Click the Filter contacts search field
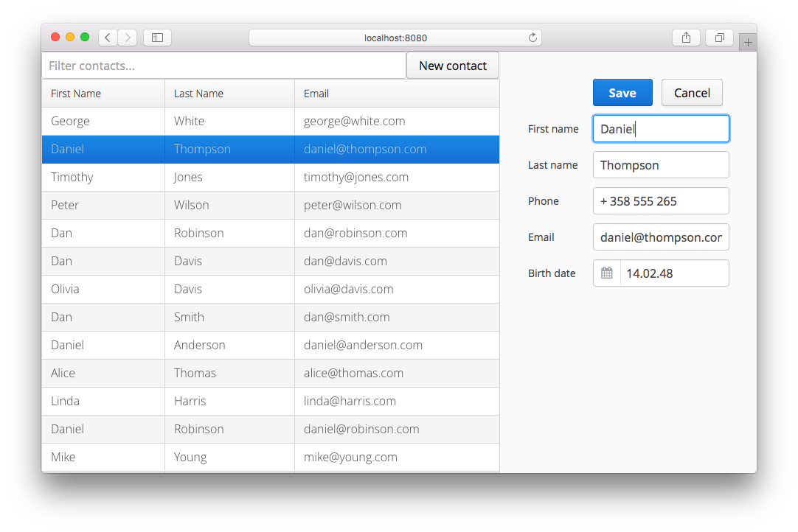This screenshot has width=798, height=532. (221, 65)
